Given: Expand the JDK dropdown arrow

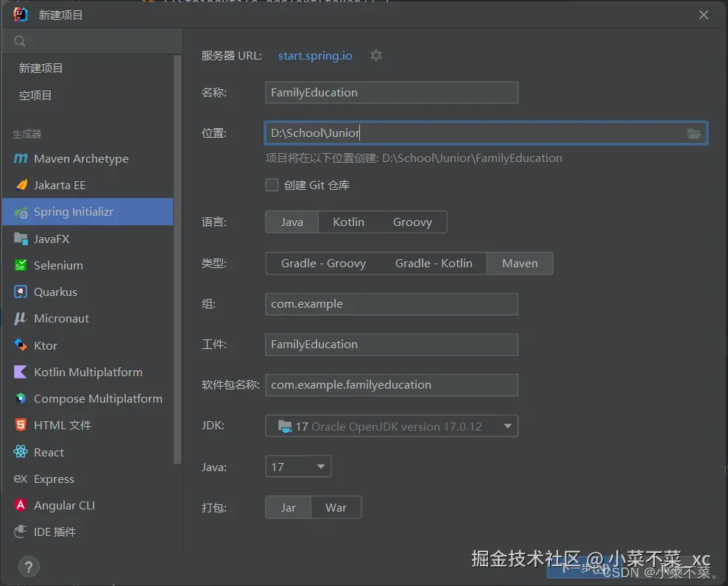Looking at the screenshot, I should click(x=507, y=426).
